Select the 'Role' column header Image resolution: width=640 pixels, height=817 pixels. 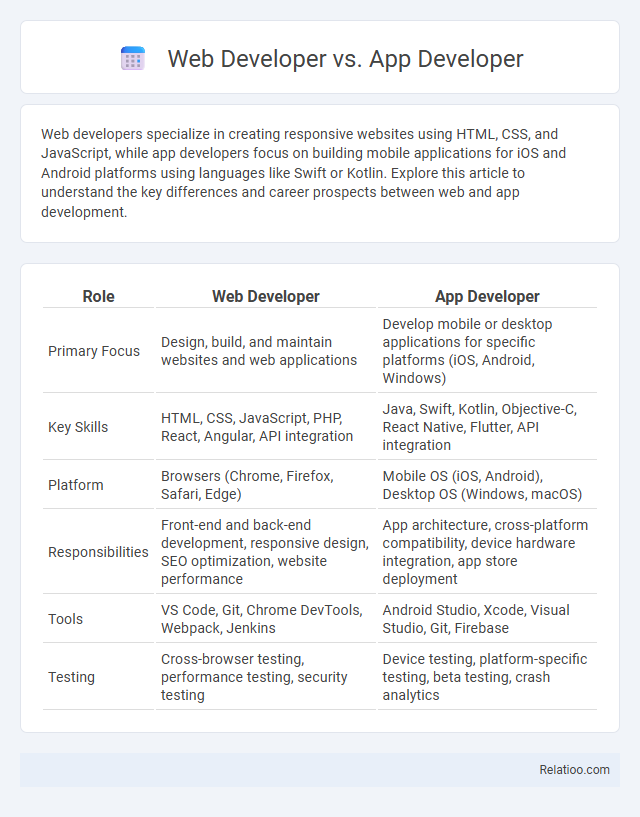click(98, 296)
